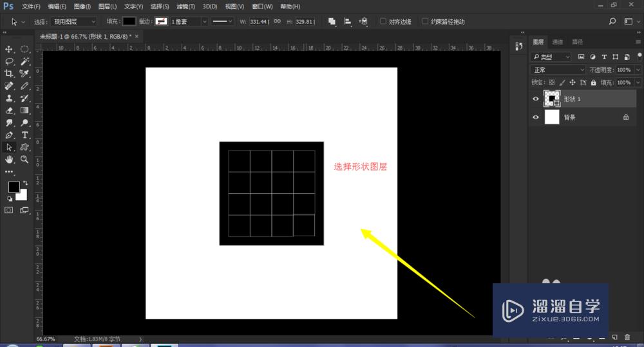Toggle adjustment layer filter
The height and width of the screenshot is (347, 644).
[x=592, y=57]
